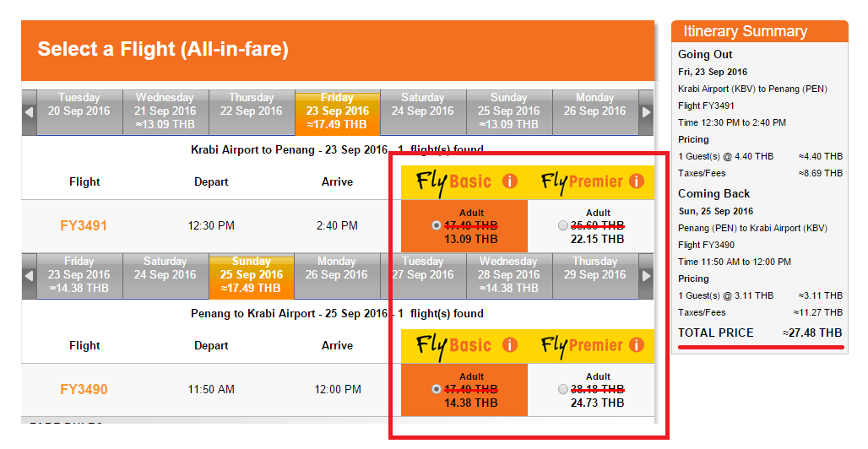Switch to Wednesday 28 Sep 2016 date tab
Image resolution: width=868 pixels, height=449 pixels.
pos(508,275)
